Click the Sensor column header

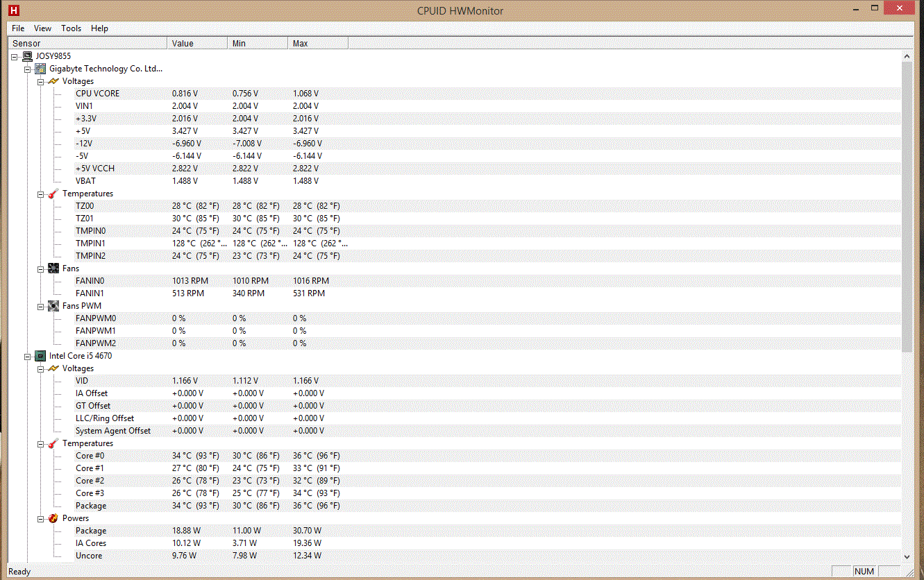(x=87, y=43)
